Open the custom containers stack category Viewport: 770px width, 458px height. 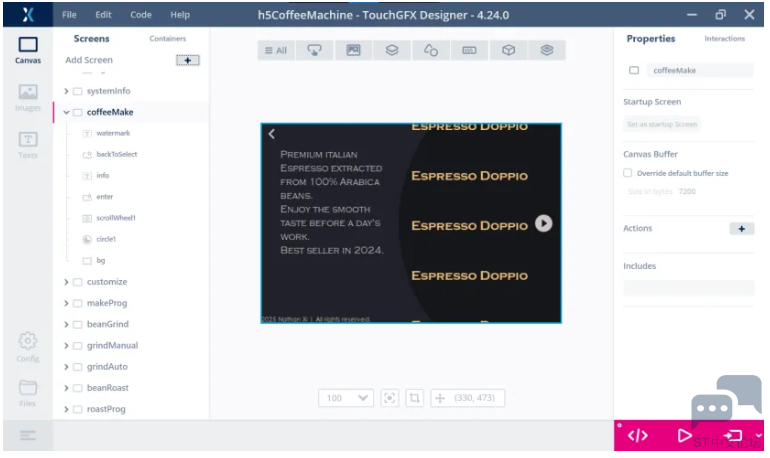pyautogui.click(x=547, y=50)
